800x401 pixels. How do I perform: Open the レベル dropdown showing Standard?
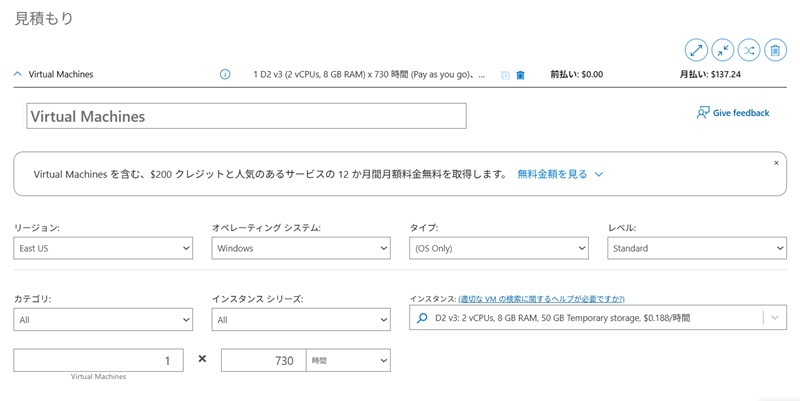click(x=697, y=248)
